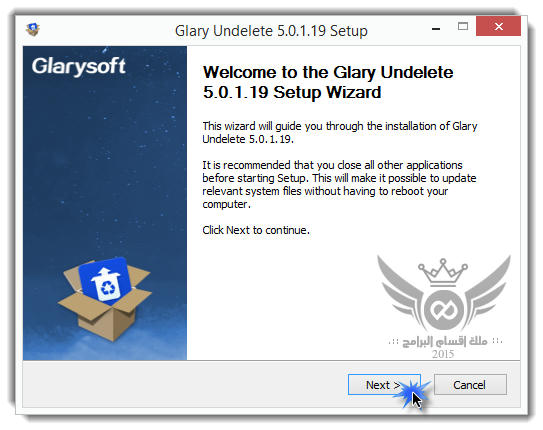
Task: Close the setup window
Action: click(498, 26)
